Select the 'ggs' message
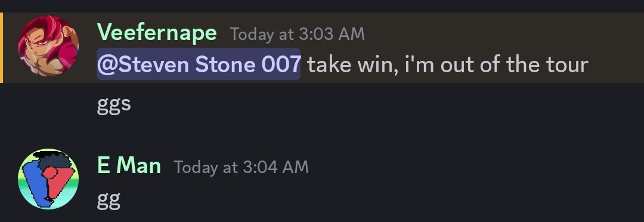The height and width of the screenshot is (222, 644). click(114, 104)
